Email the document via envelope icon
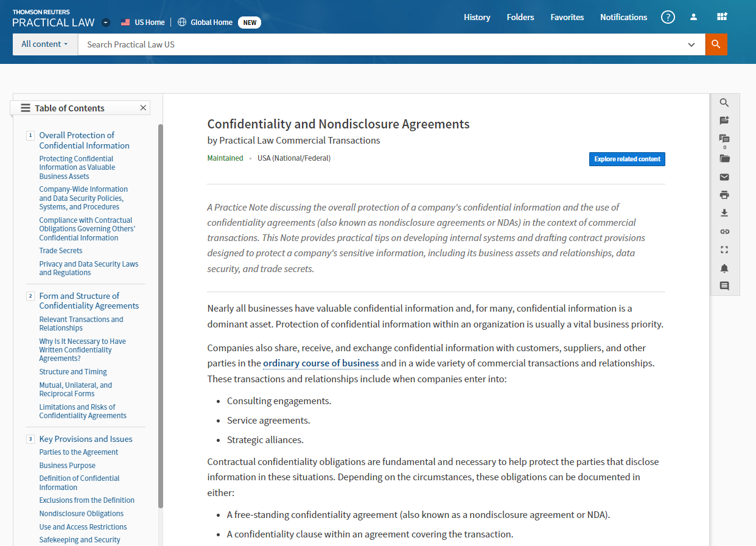This screenshot has width=756, height=546. (x=724, y=177)
